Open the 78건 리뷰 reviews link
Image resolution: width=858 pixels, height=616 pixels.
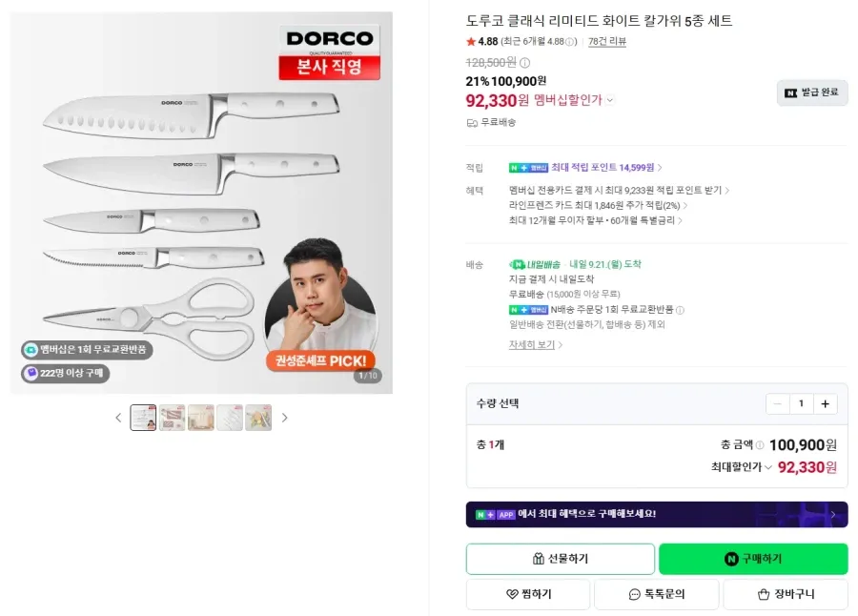(607, 42)
